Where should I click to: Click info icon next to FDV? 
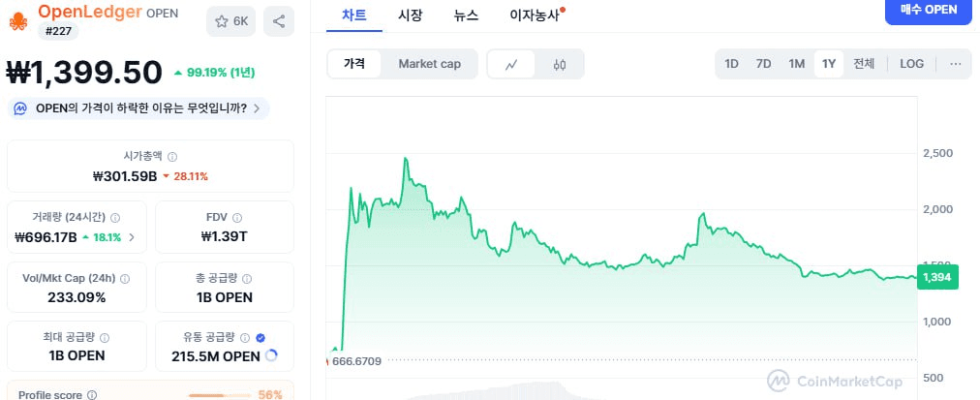tap(237, 218)
